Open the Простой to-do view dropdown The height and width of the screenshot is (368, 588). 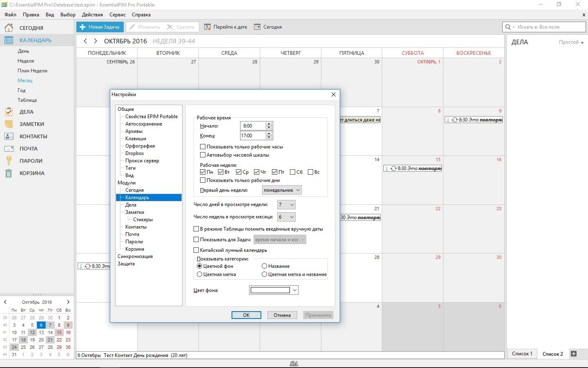[571, 42]
